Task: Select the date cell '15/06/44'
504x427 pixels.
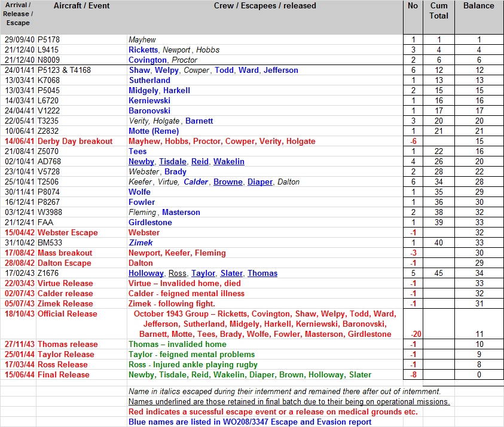Action: click(x=19, y=375)
